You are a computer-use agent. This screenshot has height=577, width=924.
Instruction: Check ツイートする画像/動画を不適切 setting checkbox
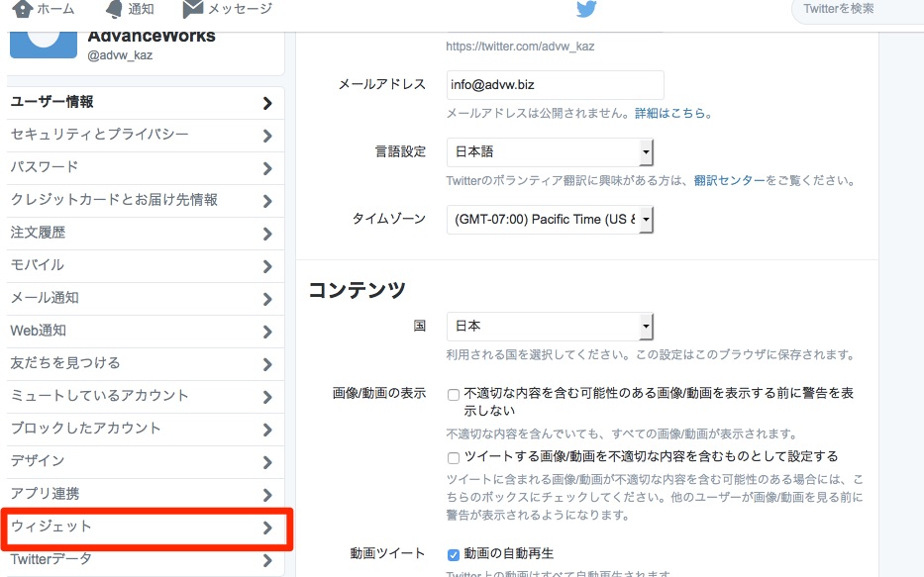[454, 458]
